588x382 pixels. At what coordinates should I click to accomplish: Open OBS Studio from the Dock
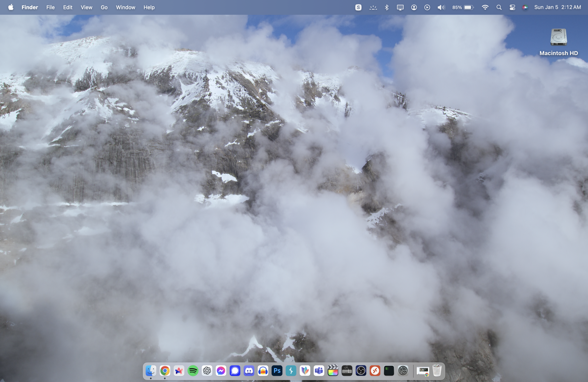tap(361, 371)
